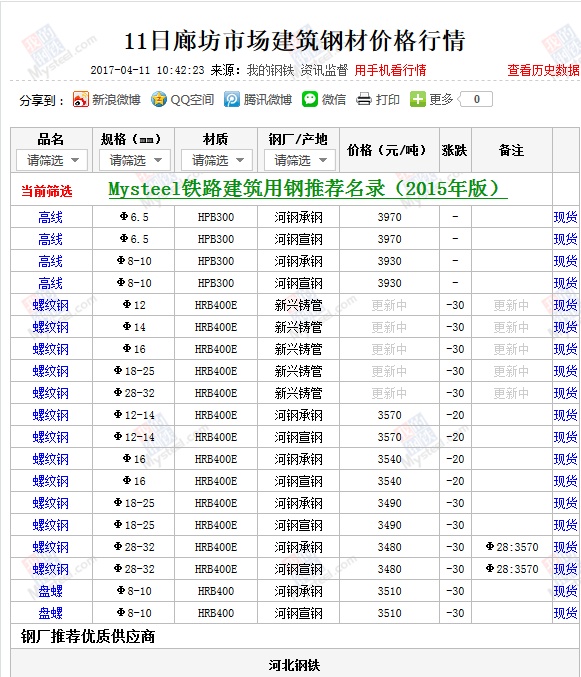Click the 河北钢铁 supplier heading

tap(294, 665)
